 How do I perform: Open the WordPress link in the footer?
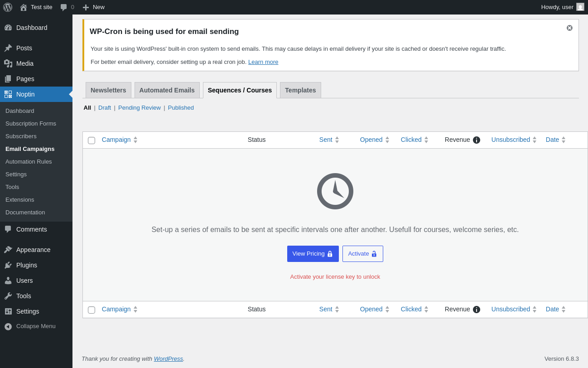pyautogui.click(x=169, y=359)
